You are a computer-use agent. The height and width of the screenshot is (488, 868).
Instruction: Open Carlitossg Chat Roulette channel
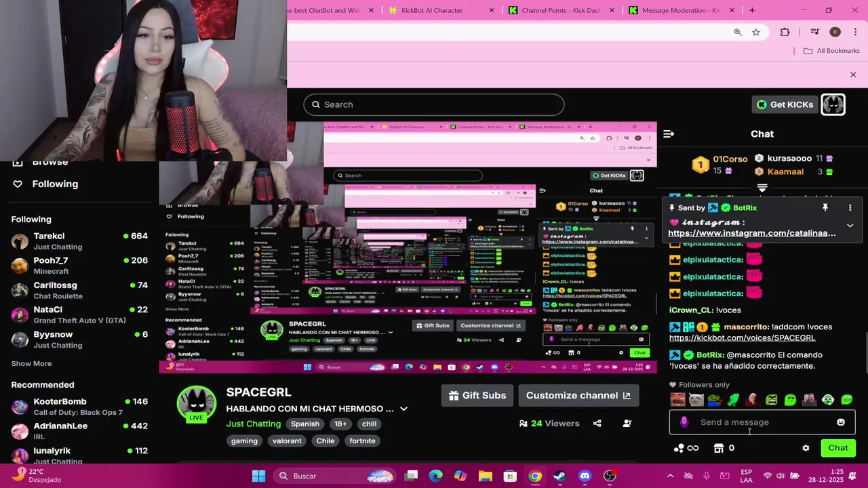[x=79, y=290]
